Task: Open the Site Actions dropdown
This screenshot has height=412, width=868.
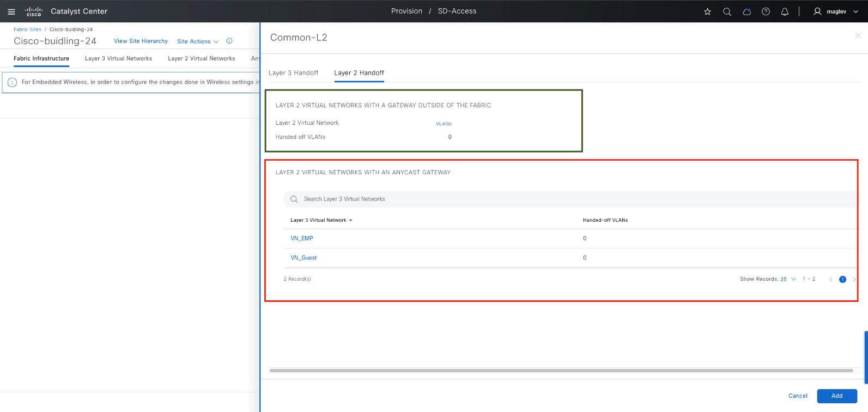Action: click(197, 41)
